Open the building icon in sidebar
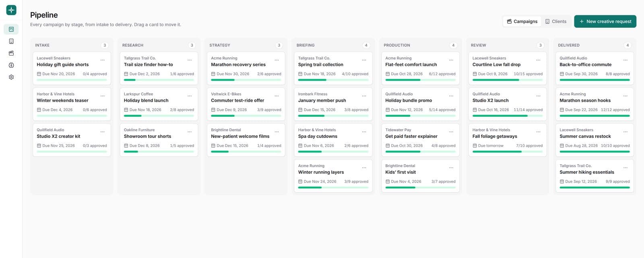This screenshot has width=644, height=258. point(11,41)
